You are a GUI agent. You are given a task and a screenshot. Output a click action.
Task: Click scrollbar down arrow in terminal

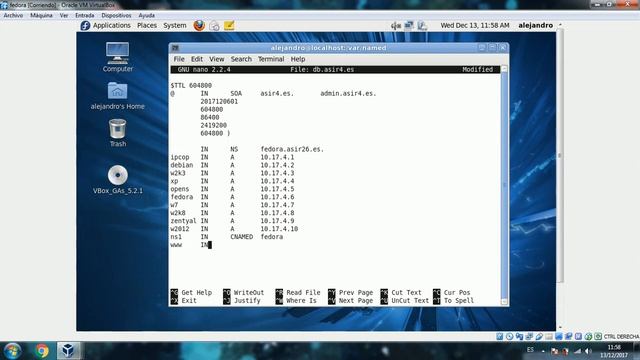click(x=504, y=302)
